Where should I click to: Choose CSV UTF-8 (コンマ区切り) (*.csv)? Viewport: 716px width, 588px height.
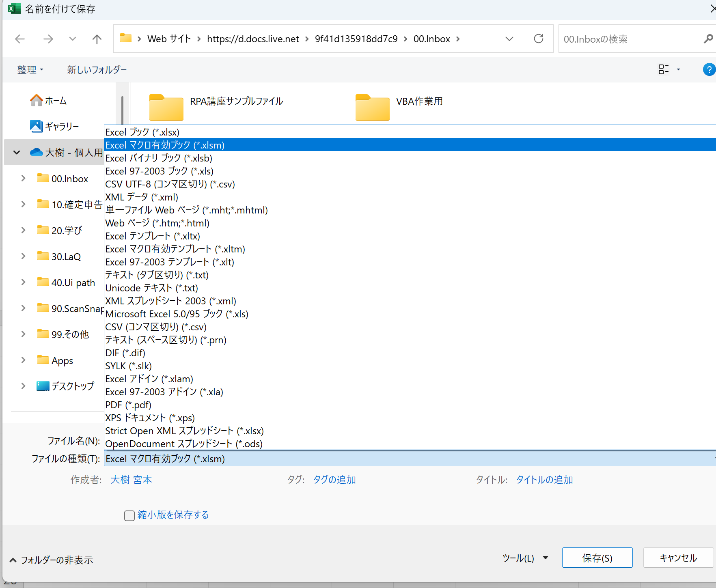[x=410, y=184]
